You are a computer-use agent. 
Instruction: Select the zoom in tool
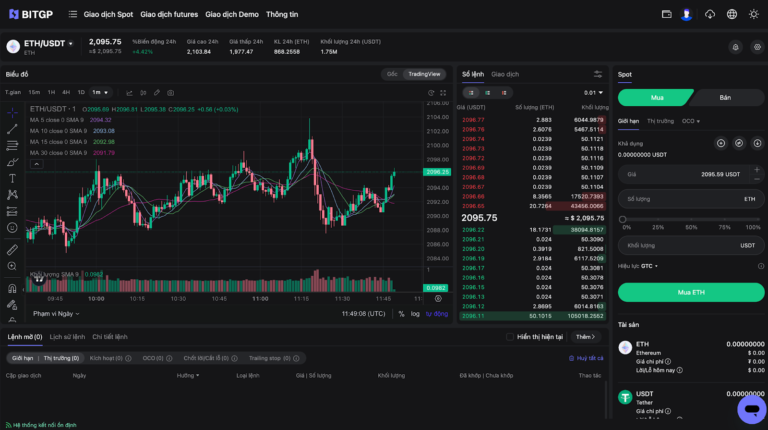[12, 266]
